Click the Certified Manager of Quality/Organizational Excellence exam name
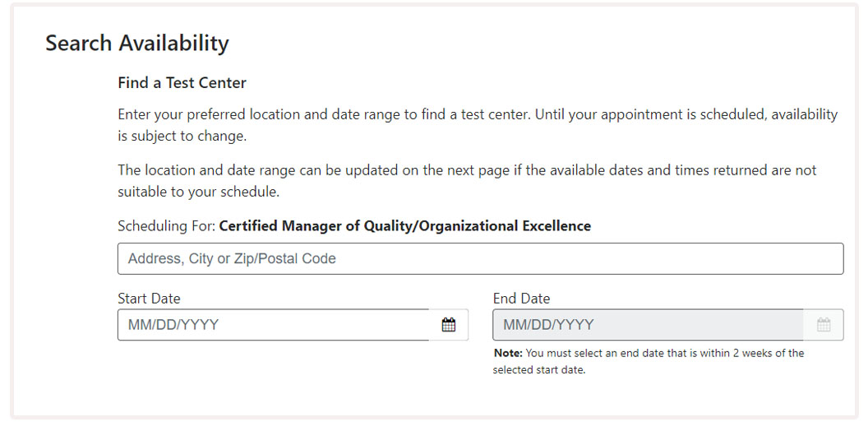Image resolution: width=868 pixels, height=422 pixels. point(405,226)
